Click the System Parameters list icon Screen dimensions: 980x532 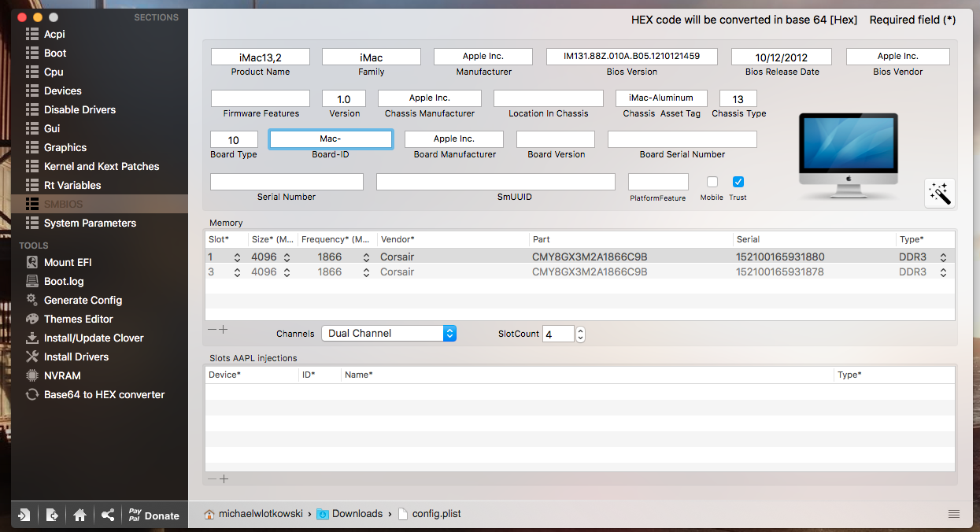tap(32, 223)
